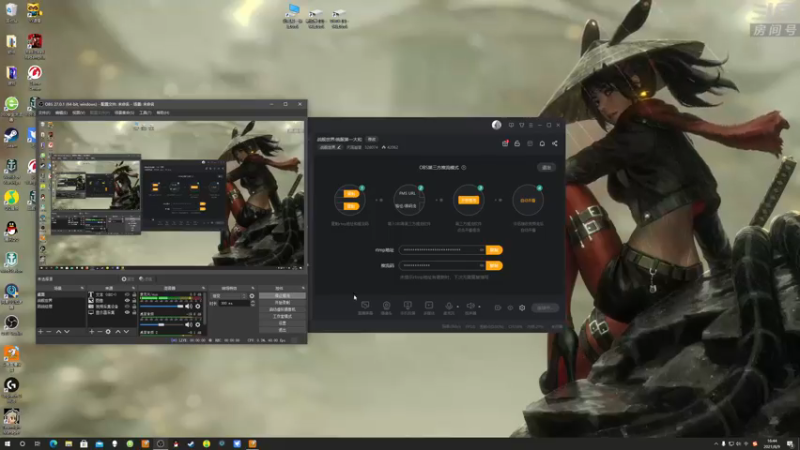Toggle visibility of the image source in OBS
This screenshot has height=450, width=800.
[128, 301]
